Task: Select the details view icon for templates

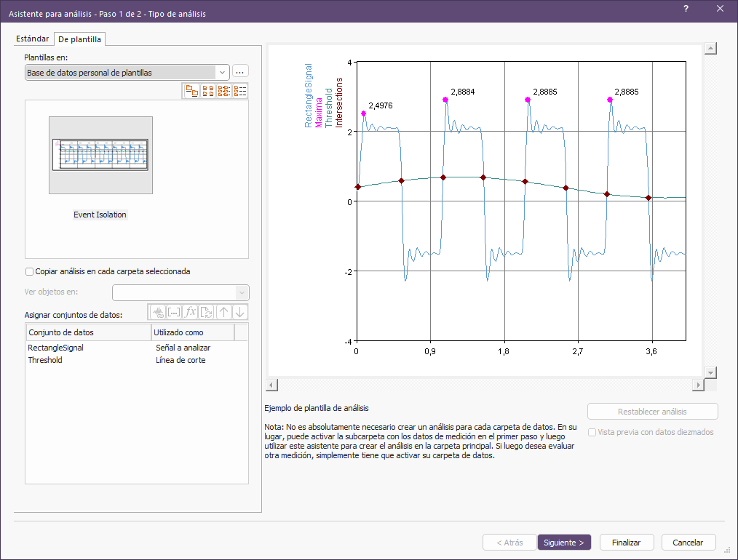Action: (x=240, y=91)
